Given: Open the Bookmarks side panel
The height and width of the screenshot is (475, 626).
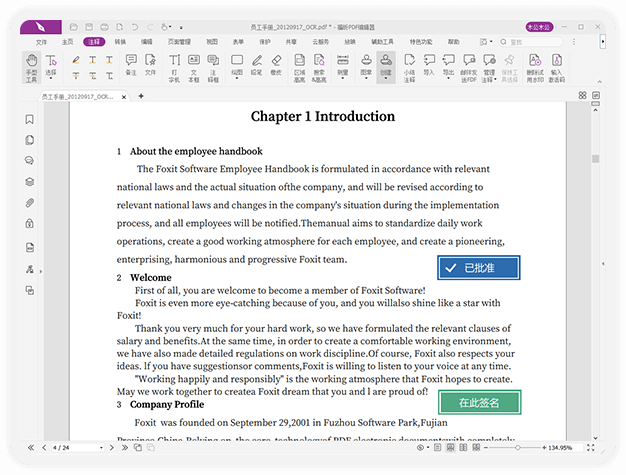Looking at the screenshot, I should click(x=30, y=119).
